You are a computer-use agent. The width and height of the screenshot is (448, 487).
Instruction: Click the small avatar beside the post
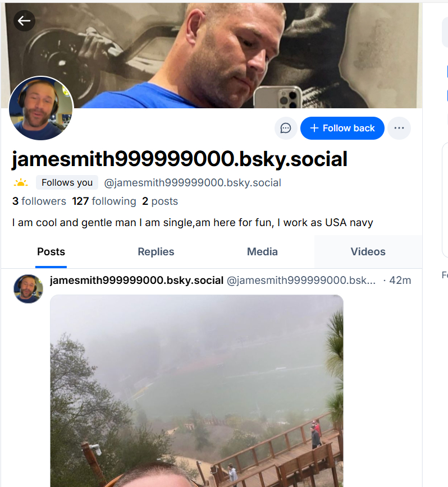point(28,288)
